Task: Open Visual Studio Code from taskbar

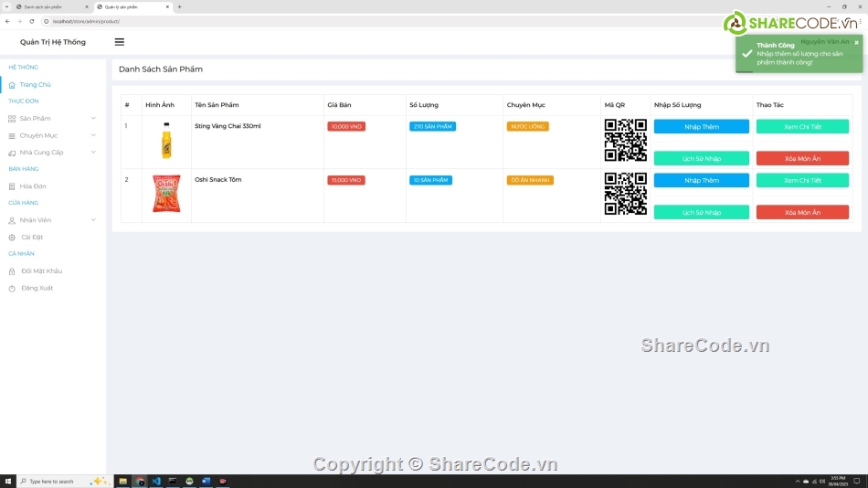Action: (156, 482)
